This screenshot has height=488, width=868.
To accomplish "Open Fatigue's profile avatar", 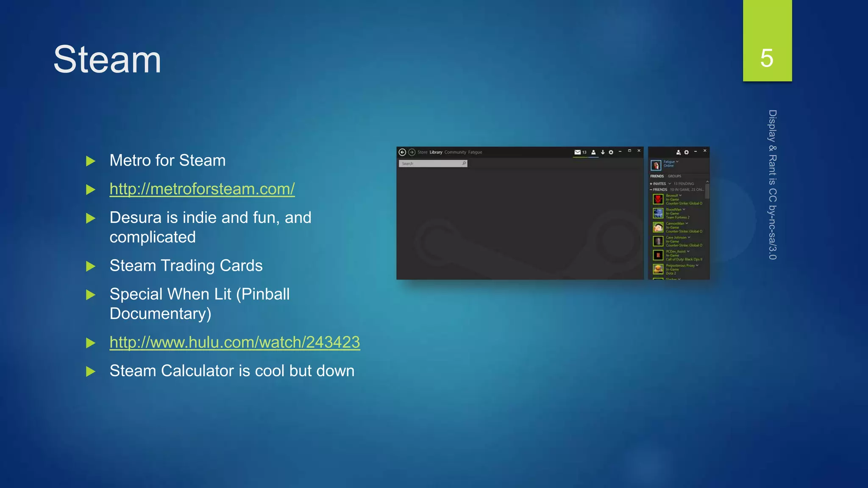I will (x=656, y=165).
